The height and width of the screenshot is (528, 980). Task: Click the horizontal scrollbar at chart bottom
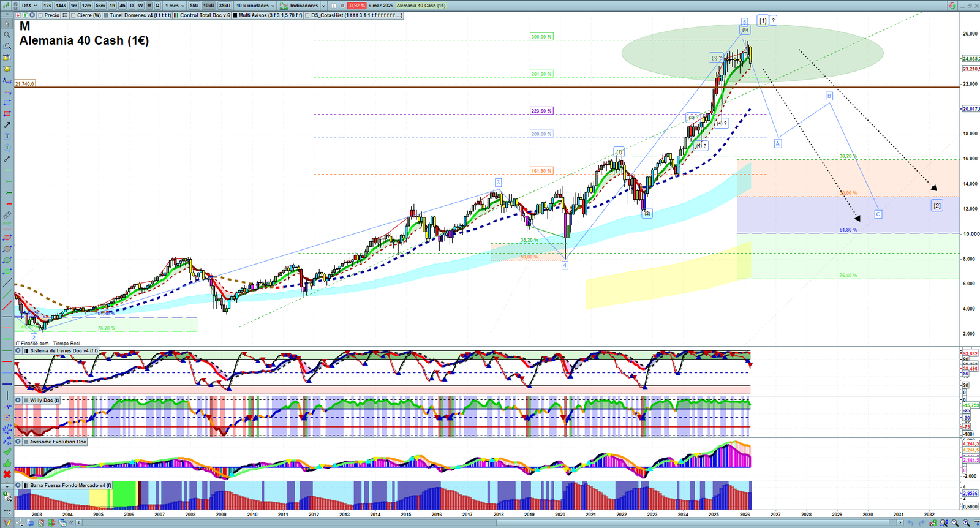490,522
